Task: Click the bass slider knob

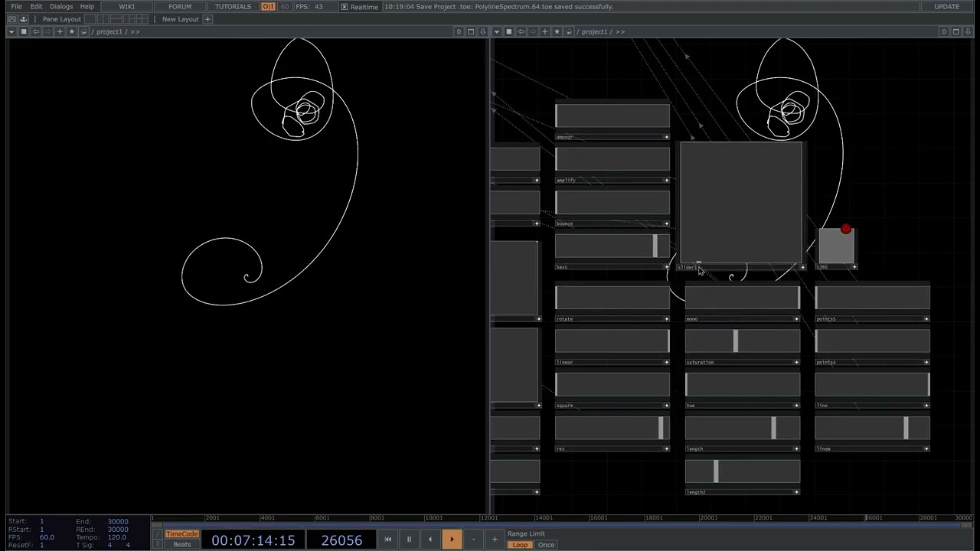Action: pos(655,246)
